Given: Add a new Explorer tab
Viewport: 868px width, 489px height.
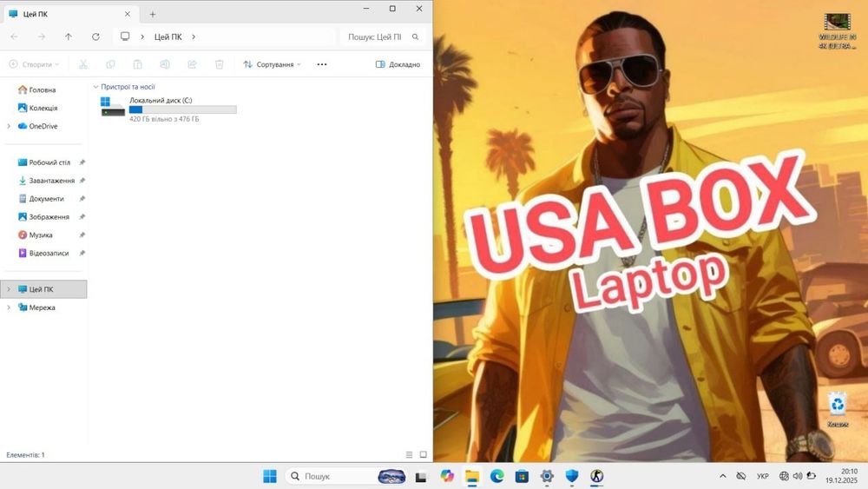Looking at the screenshot, I should [x=153, y=14].
